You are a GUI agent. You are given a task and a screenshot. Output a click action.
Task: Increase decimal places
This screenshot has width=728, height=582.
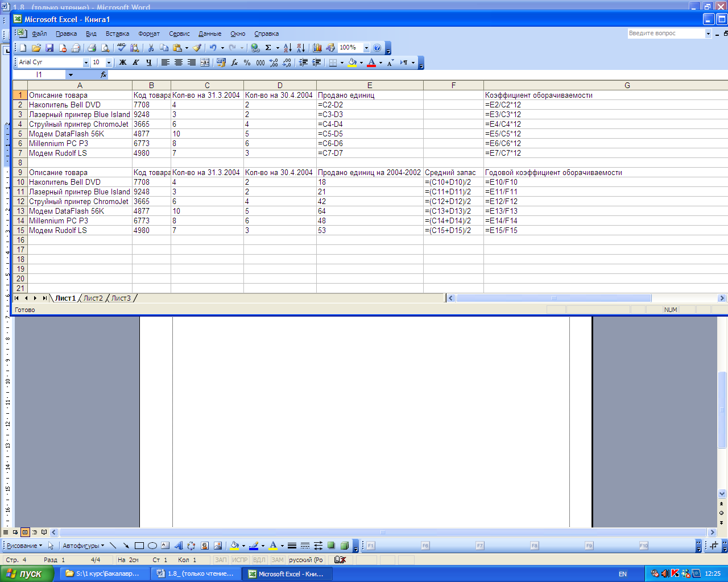click(x=274, y=63)
